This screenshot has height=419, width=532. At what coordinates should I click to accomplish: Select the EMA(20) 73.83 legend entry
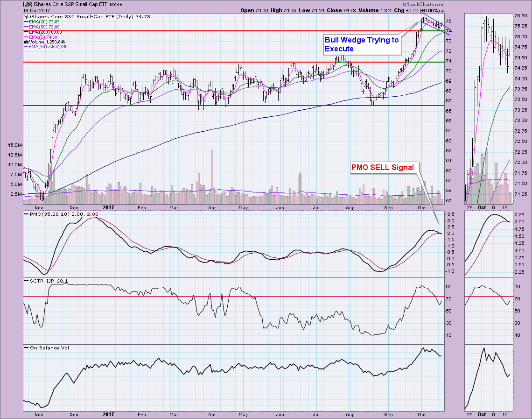click(x=42, y=22)
